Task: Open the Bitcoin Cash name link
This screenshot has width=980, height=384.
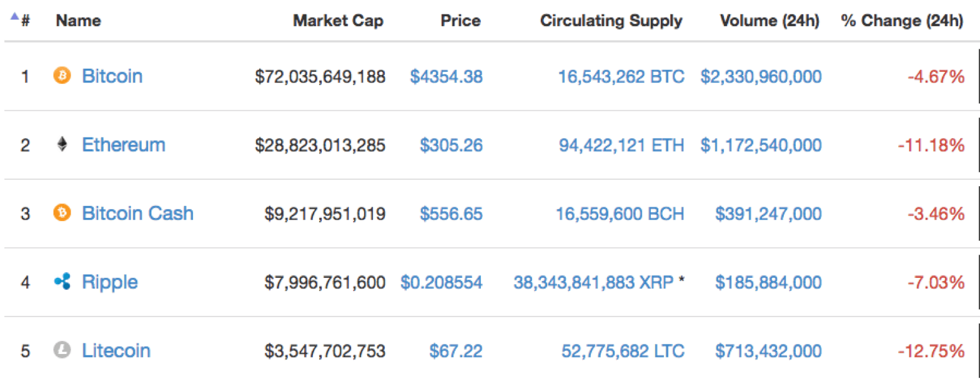Action: [x=138, y=214]
